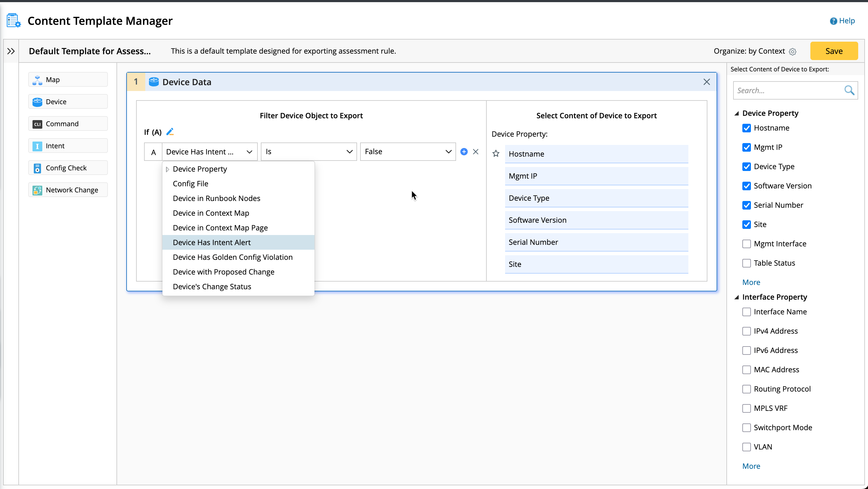Click the Map icon in sidebar
Image resolution: width=868 pixels, height=489 pixels.
(37, 80)
